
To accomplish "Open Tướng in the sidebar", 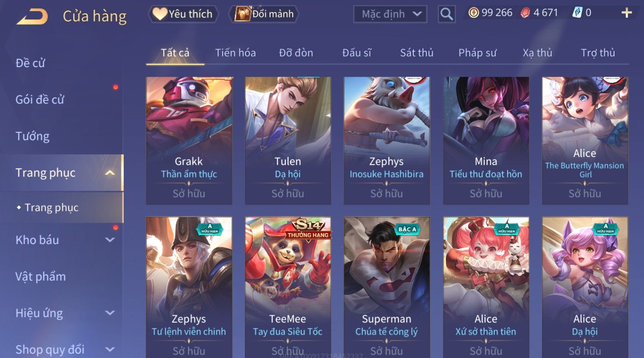I will tap(33, 136).
